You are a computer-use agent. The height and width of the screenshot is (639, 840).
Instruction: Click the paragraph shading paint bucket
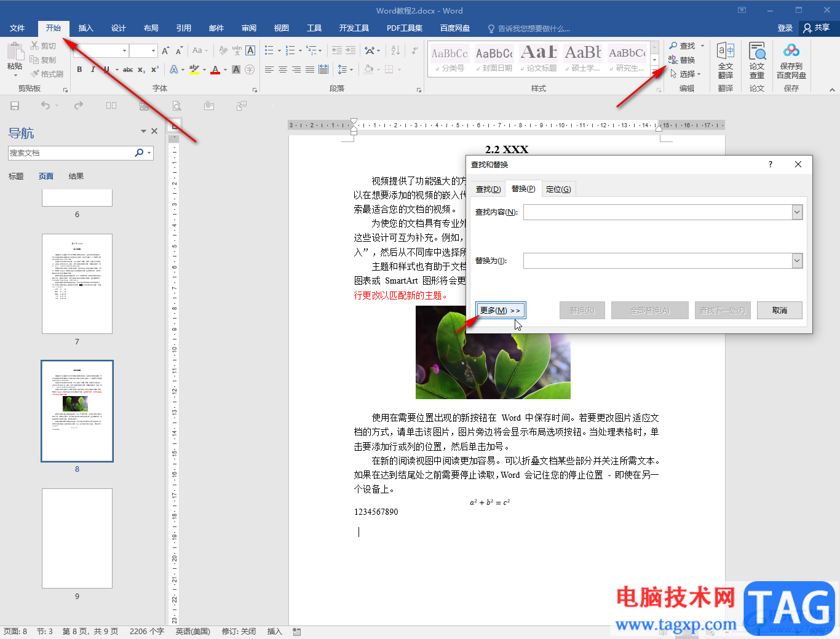[368, 69]
